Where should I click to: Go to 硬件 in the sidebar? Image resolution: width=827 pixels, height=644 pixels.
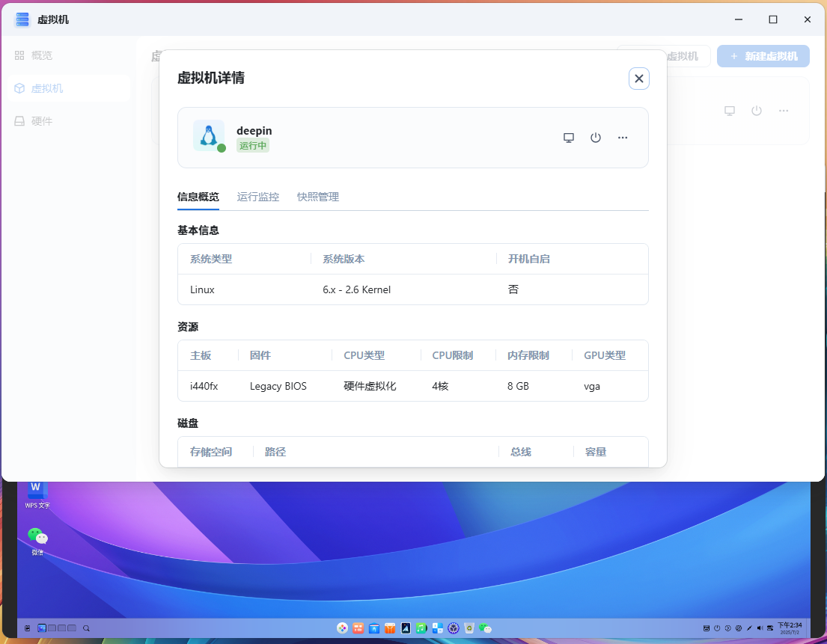(42, 121)
